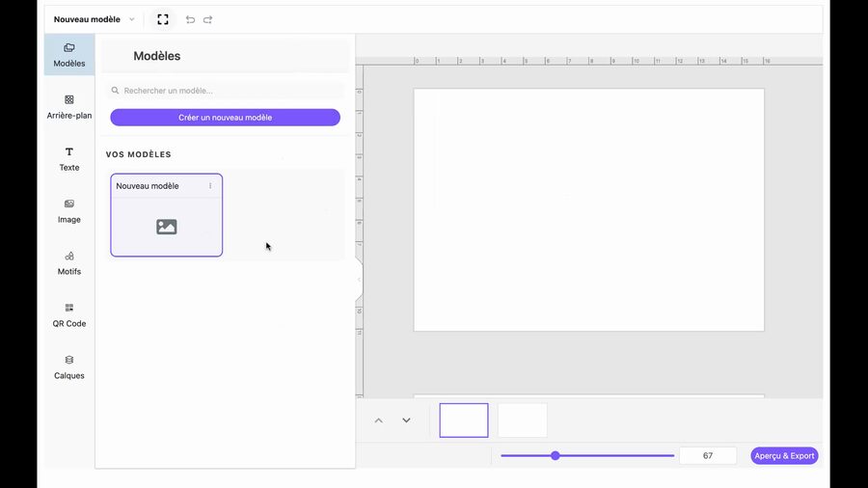Open the QR Code tool

[69, 315]
